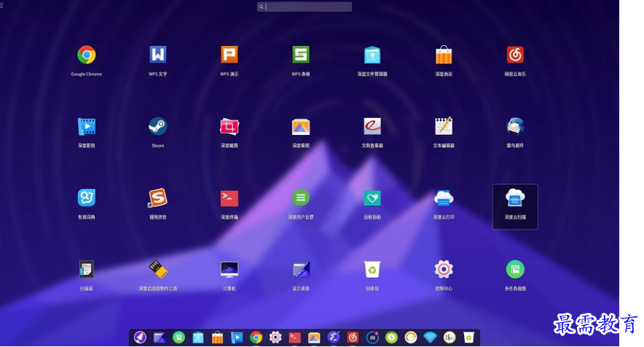
Task: Click the green power icon in dock
Action: (391, 338)
